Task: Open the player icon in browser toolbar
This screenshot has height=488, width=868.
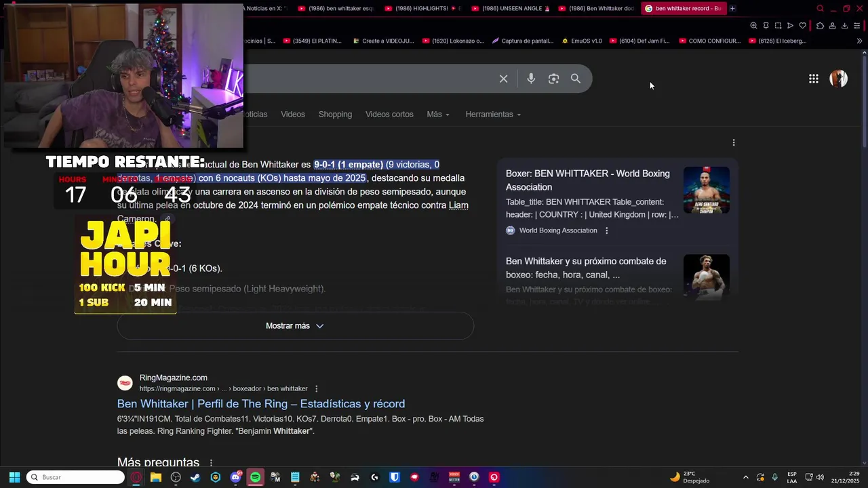Action: pyautogui.click(x=790, y=26)
